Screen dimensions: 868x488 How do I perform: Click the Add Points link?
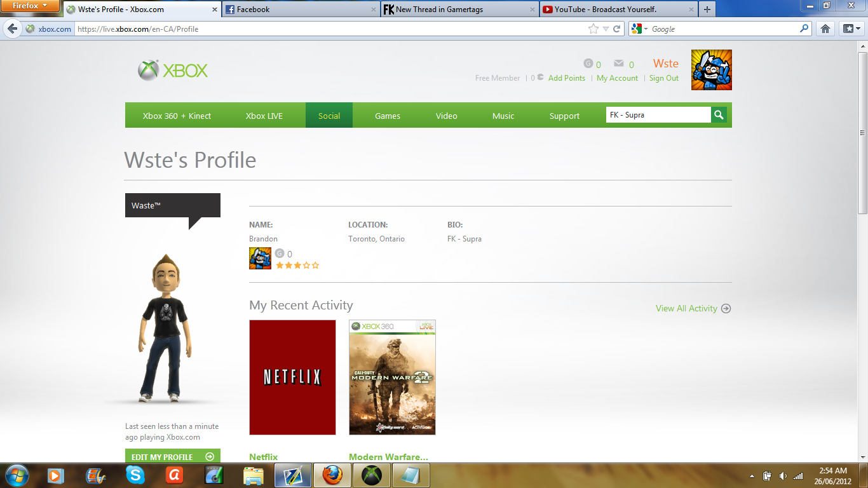[567, 78]
